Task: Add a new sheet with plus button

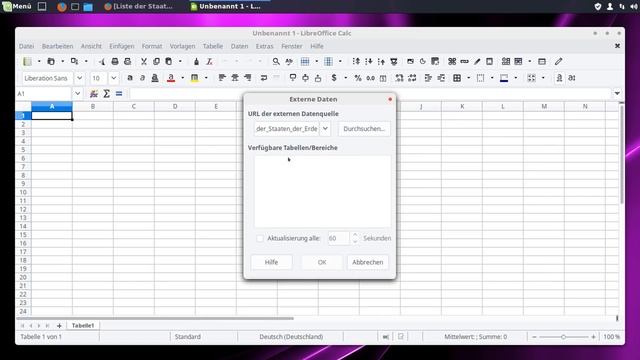Action: [x=59, y=325]
